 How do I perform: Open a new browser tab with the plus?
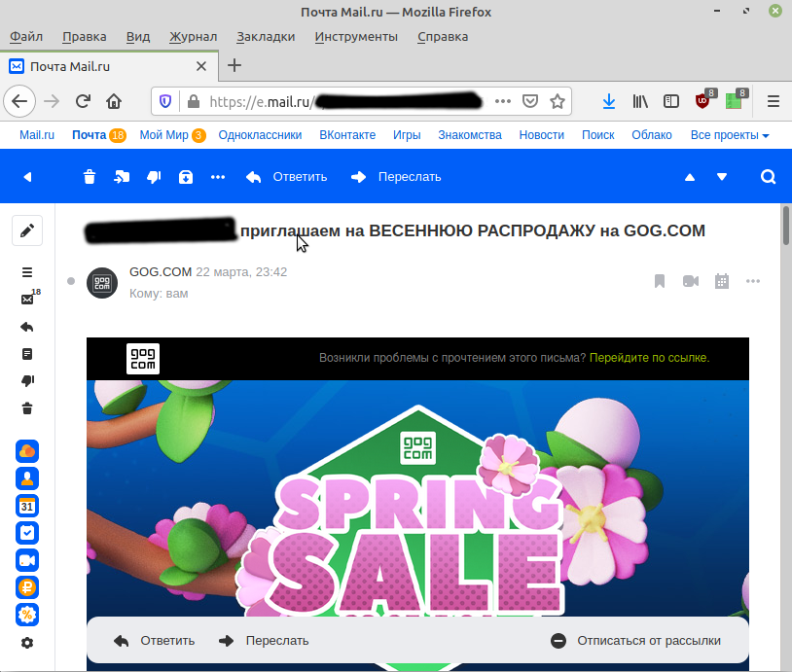234,65
